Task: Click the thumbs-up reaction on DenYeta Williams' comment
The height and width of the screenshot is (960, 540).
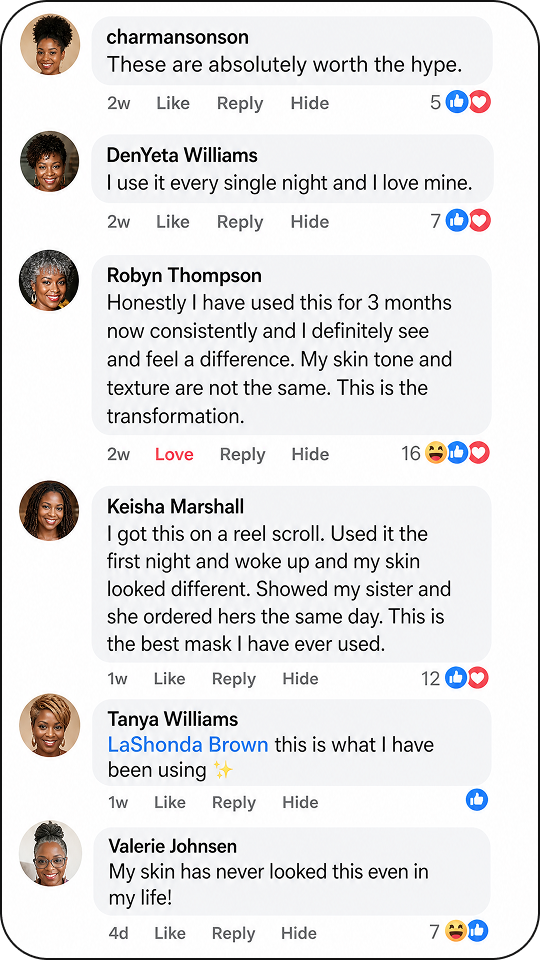Action: [x=457, y=220]
